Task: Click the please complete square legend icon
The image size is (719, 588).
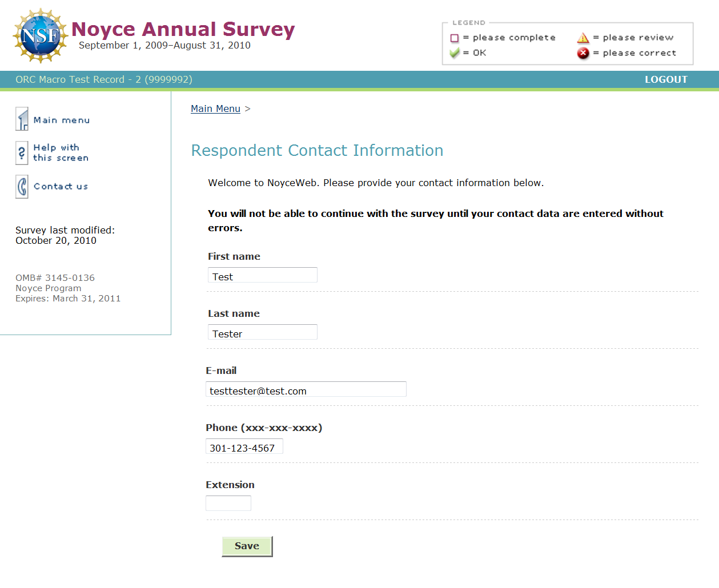Action: pos(455,38)
